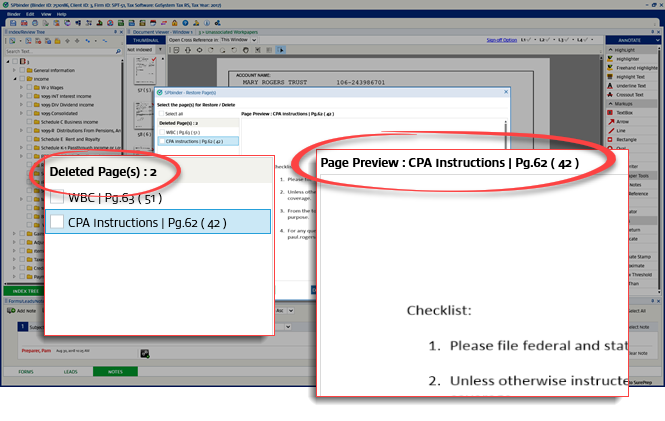
Task: Click the padlock icon in the main toolbar
Action: 174,23
